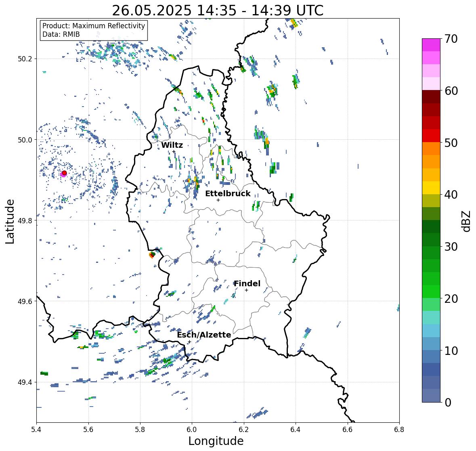Image resolution: width=476 pixels, height=451 pixels.
Task: Click the bright red colorbar swatch just above the 50 tick
Action: coord(431,136)
